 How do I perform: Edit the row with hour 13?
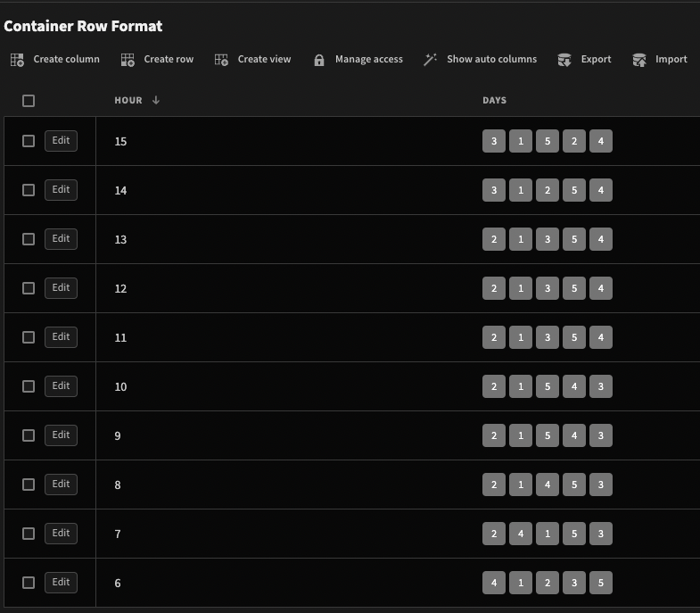click(62, 239)
